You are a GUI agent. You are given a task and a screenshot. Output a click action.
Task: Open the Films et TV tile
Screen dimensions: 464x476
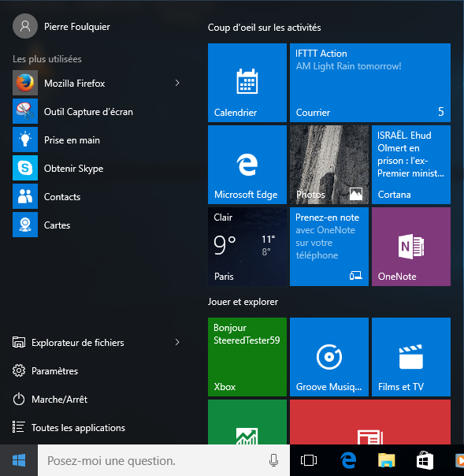pyautogui.click(x=411, y=357)
